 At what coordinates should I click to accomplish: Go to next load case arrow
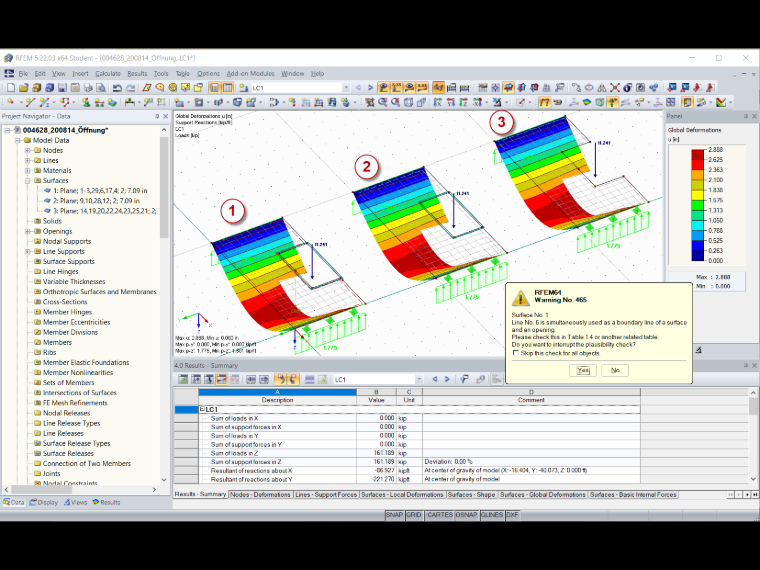click(x=370, y=88)
